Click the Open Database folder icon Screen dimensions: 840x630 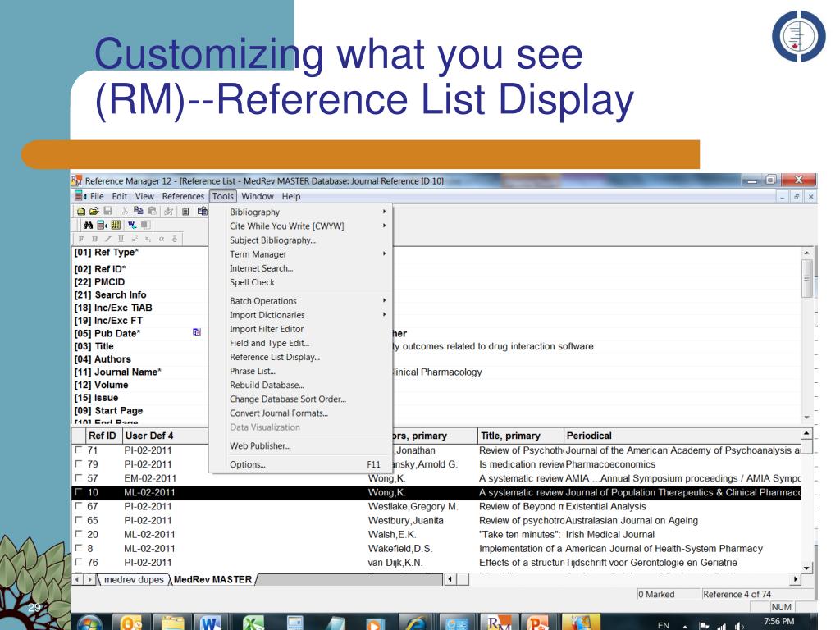(94, 211)
